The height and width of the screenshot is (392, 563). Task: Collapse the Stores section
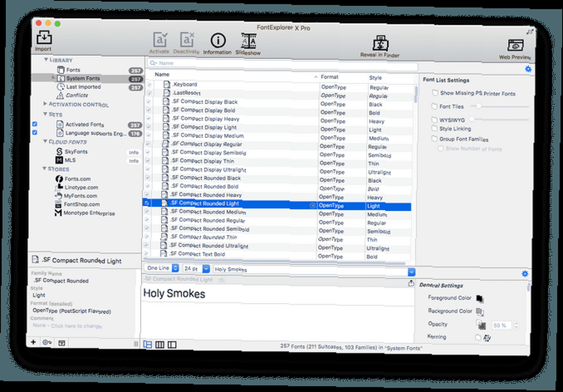coord(44,168)
